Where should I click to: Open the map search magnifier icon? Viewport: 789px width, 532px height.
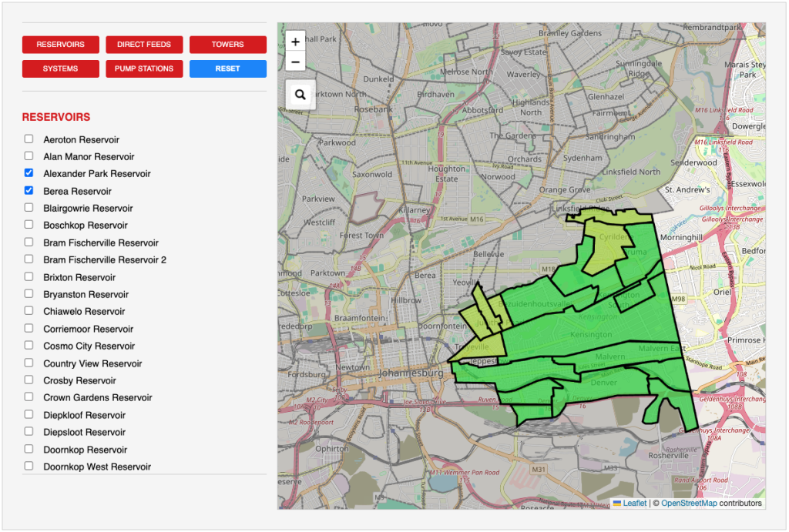pyautogui.click(x=300, y=95)
